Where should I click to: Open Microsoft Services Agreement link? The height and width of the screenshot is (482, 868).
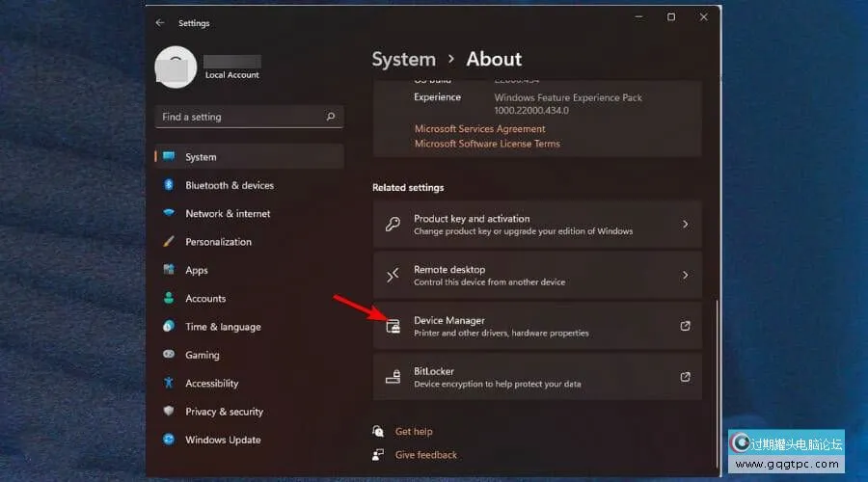(479, 129)
